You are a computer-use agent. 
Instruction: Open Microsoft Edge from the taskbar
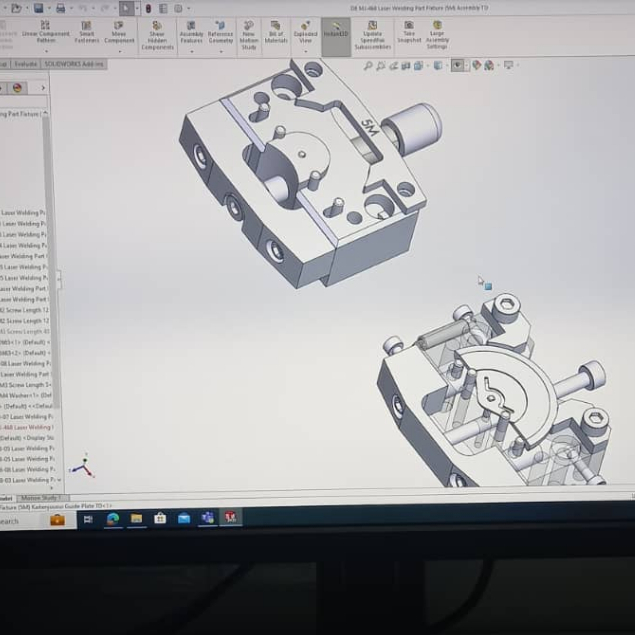pos(112,518)
